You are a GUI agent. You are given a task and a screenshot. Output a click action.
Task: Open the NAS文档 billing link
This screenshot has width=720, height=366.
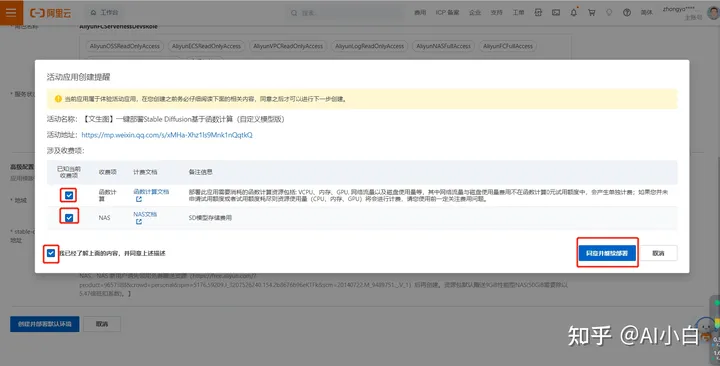click(x=145, y=214)
